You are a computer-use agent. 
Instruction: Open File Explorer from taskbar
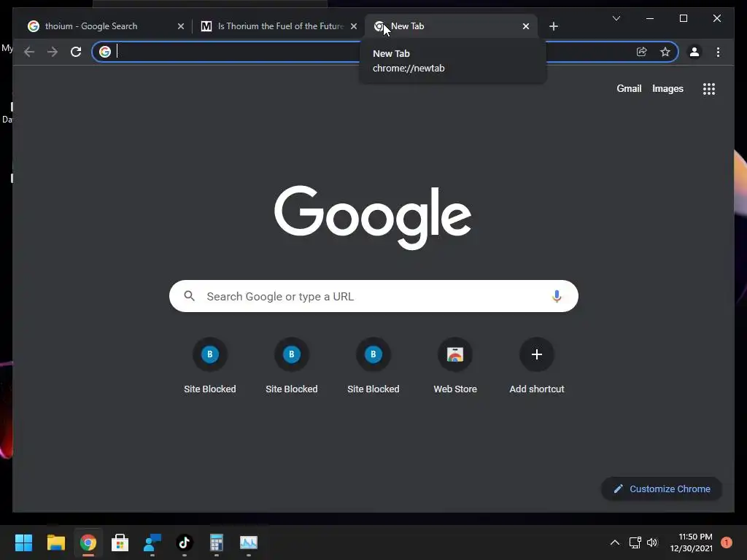55,542
